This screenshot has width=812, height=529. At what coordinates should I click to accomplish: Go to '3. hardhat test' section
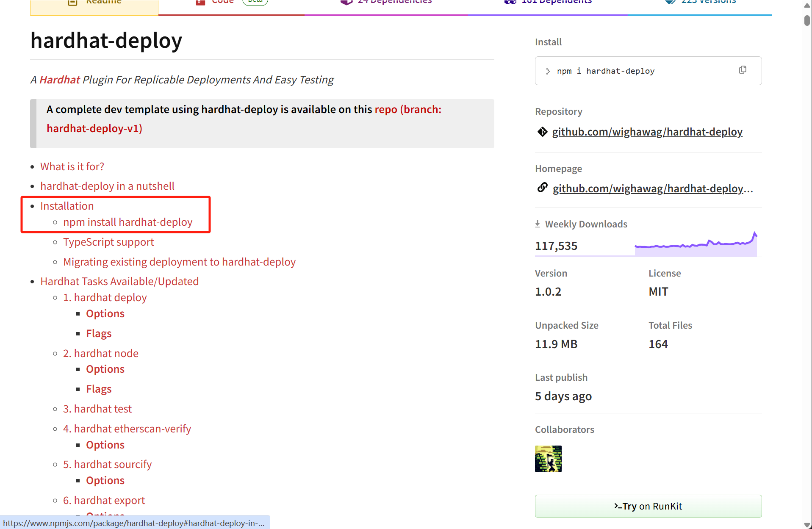pos(97,409)
